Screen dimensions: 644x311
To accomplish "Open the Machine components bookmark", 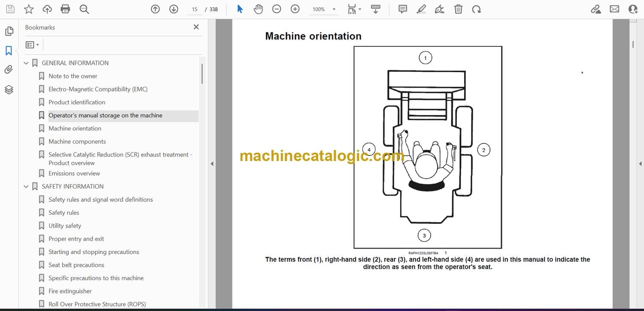I will [x=77, y=141].
